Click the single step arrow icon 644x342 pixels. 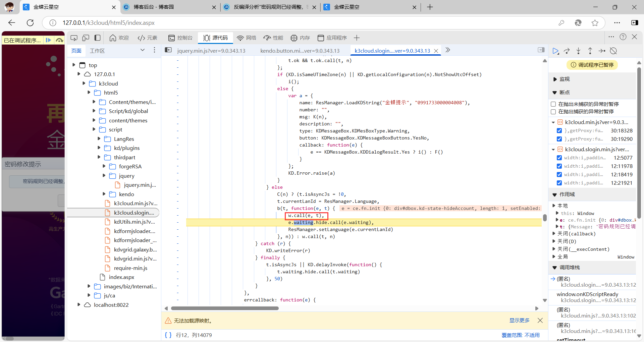[x=602, y=51]
